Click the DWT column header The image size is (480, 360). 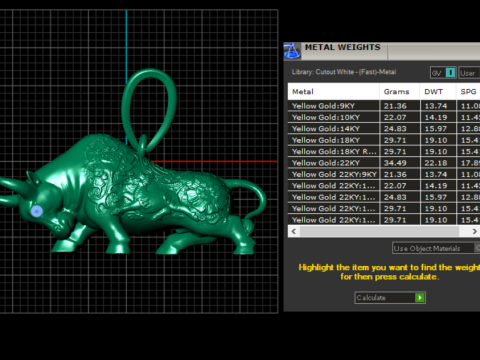pyautogui.click(x=438, y=92)
